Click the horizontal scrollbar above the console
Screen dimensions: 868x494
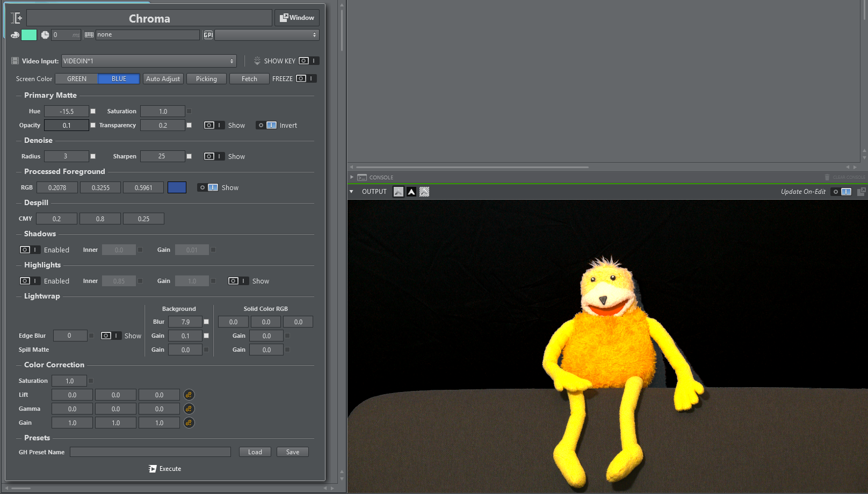[473, 167]
